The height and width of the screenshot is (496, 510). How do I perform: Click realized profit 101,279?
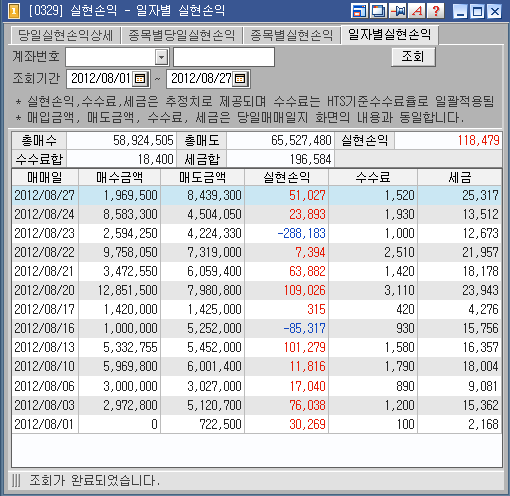pos(305,347)
